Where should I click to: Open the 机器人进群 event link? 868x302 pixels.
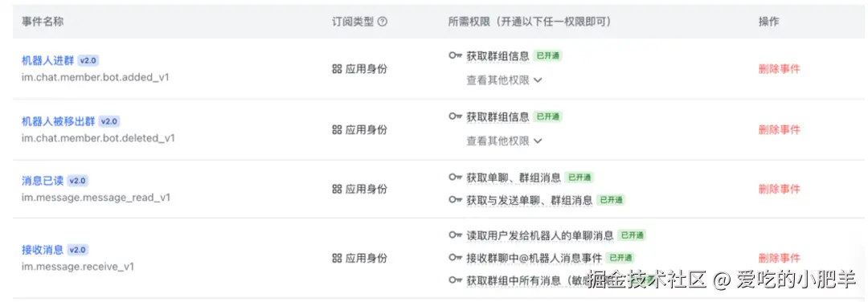(47, 60)
